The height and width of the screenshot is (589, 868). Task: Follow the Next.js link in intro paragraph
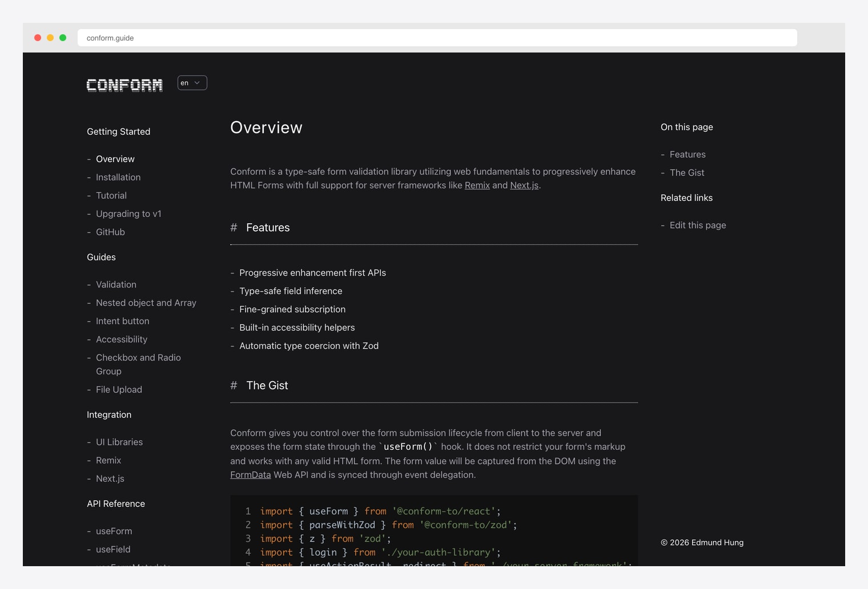[x=524, y=185]
